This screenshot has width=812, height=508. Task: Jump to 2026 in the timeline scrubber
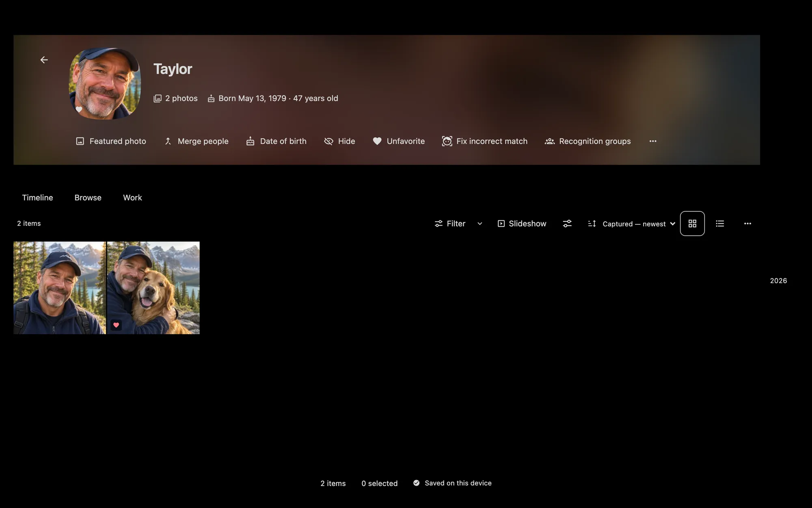pos(778,281)
